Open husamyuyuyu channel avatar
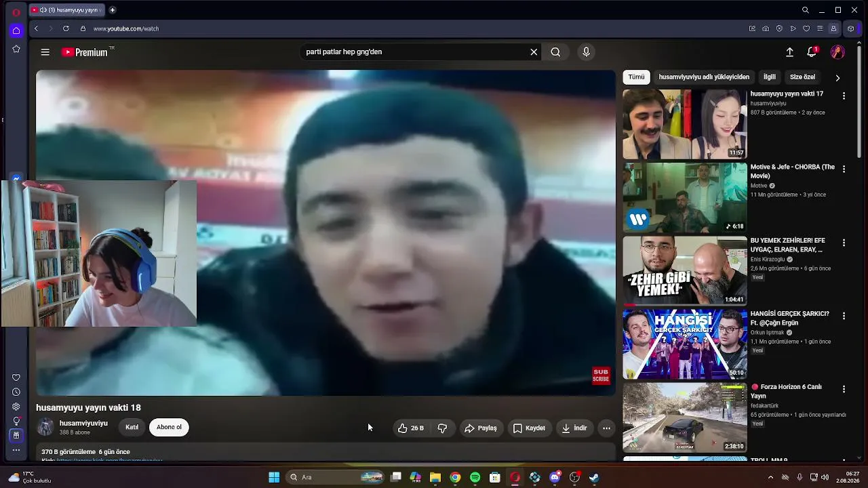The width and height of the screenshot is (868, 488). tap(45, 427)
